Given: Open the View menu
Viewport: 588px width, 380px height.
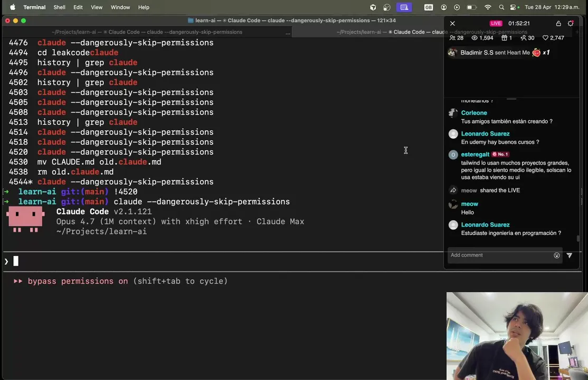Looking at the screenshot, I should pos(97,7).
